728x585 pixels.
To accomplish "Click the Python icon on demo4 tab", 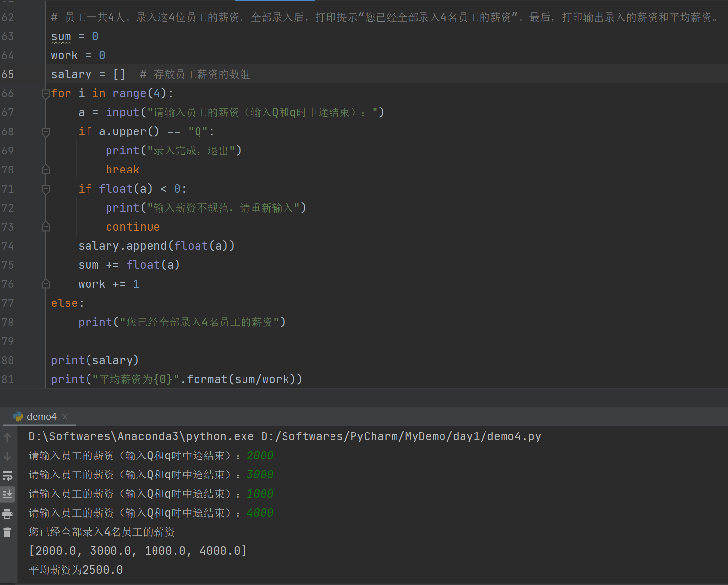I will 19,417.
